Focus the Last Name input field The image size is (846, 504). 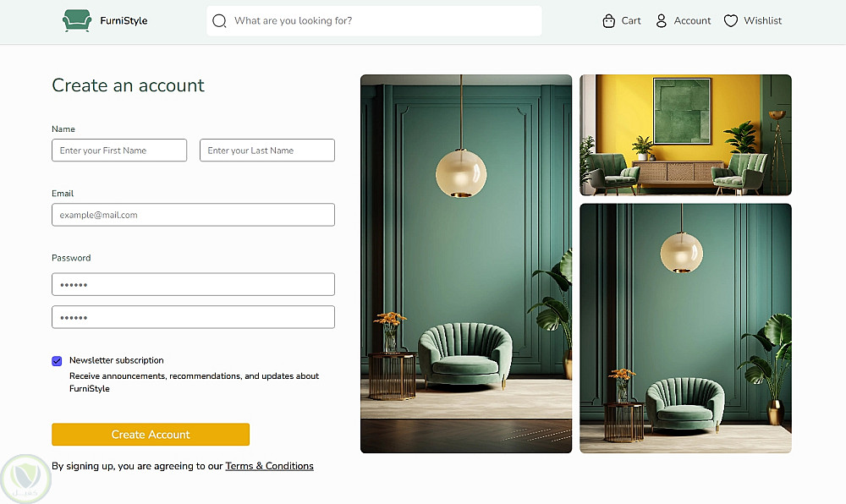coord(267,151)
